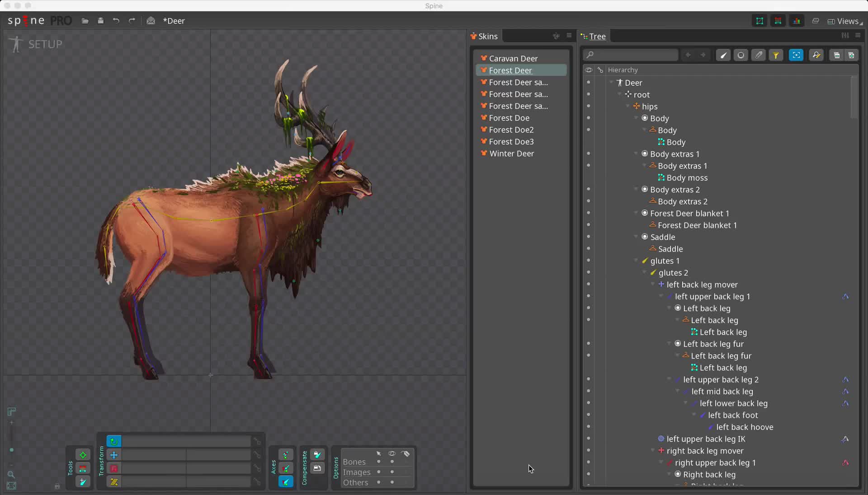Select the Forest Deer skin
Image resolution: width=868 pixels, height=495 pixels.
pos(521,70)
